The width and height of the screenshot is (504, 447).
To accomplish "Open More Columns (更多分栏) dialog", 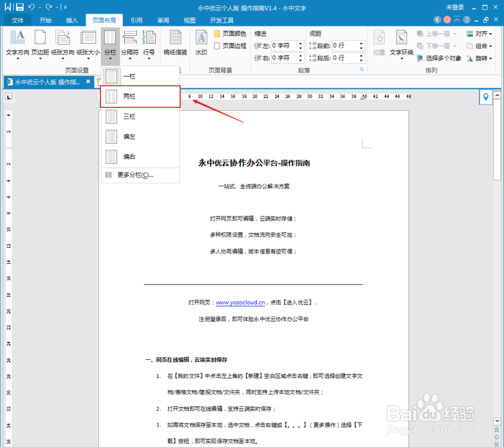I will pyautogui.click(x=140, y=175).
